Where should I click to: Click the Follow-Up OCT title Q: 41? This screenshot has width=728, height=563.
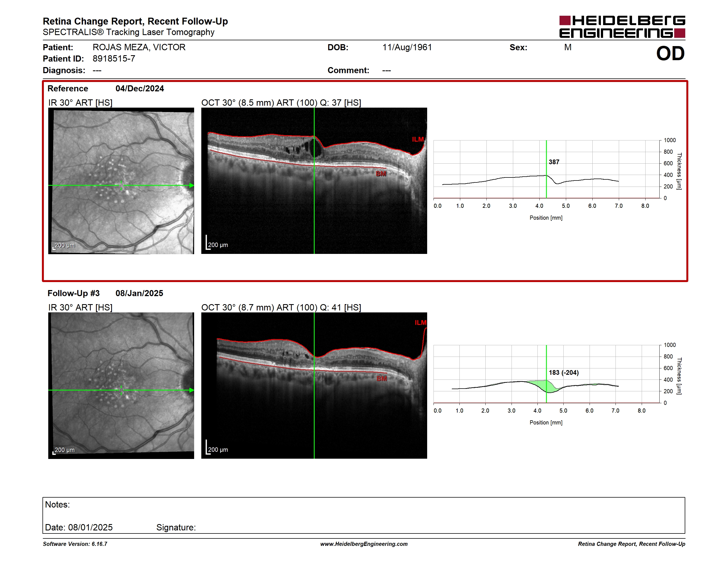[281, 307]
